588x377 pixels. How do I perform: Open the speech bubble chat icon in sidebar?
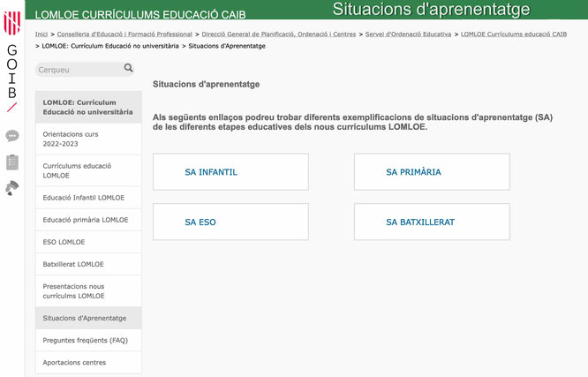pos(12,135)
